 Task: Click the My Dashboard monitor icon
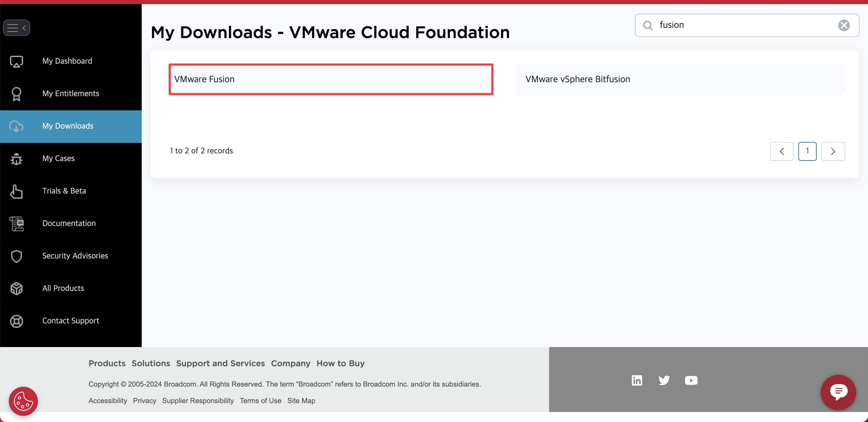point(16,61)
